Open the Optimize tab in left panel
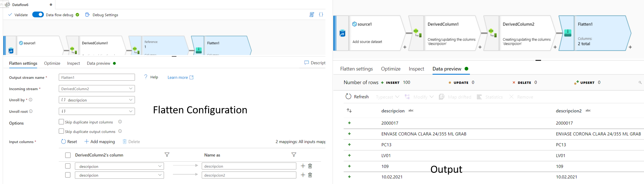The height and width of the screenshot is (184, 644). coord(52,63)
